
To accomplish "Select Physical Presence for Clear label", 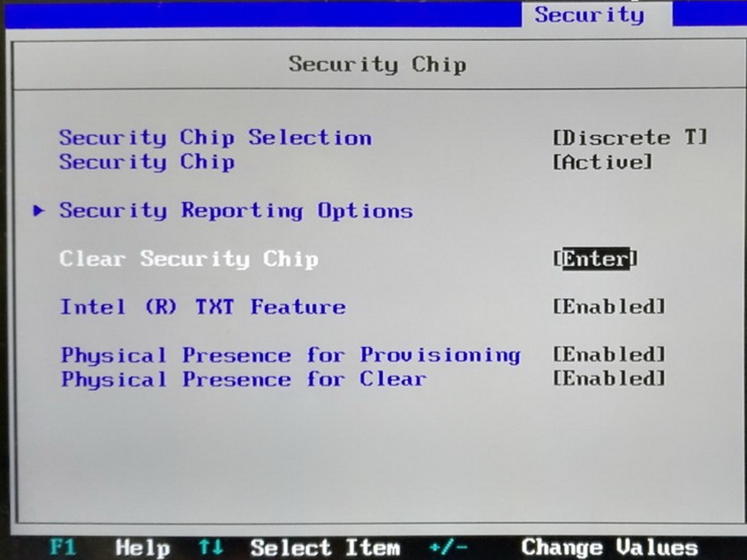I will click(243, 379).
